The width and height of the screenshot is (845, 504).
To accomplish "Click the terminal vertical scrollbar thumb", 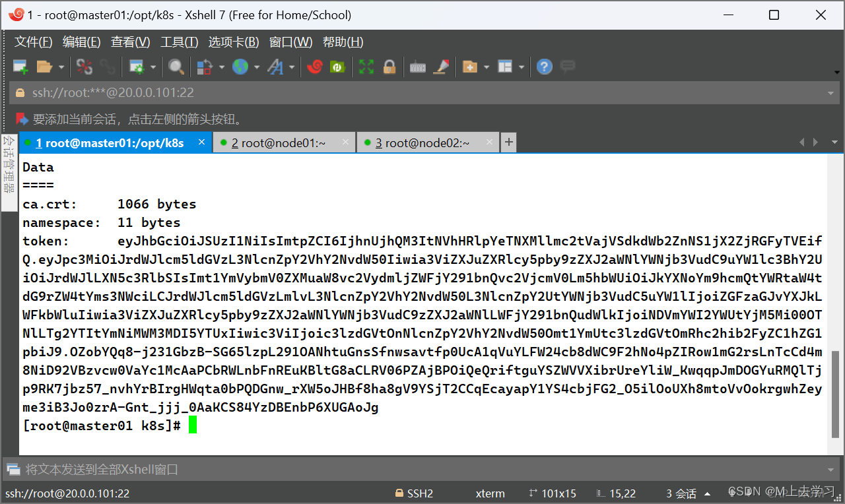I will [x=836, y=394].
